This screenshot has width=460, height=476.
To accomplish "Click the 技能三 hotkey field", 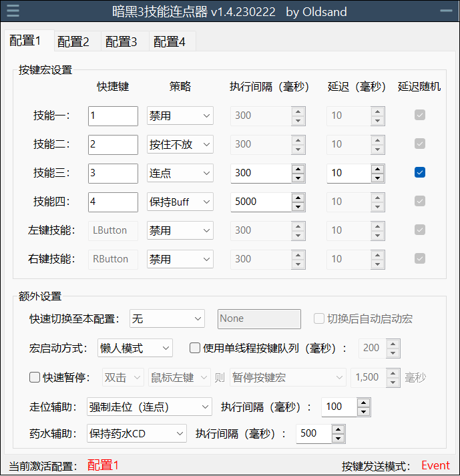I will pos(113,174).
